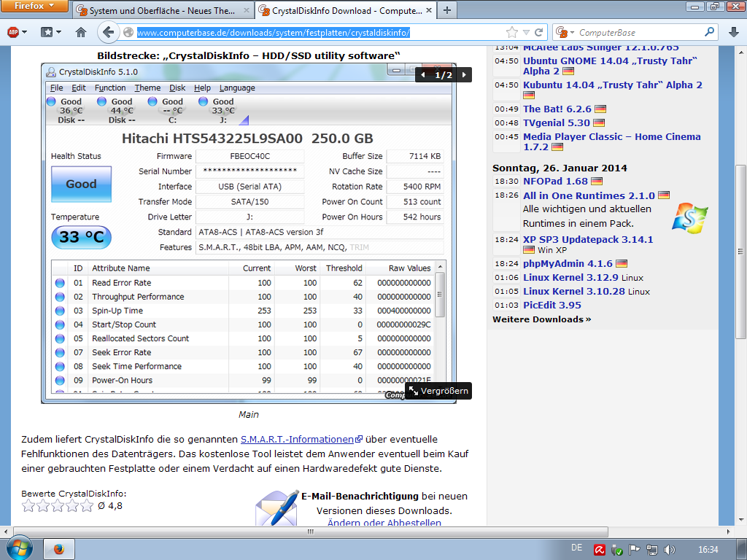This screenshot has width=747, height=560.
Task: Close the CrystalDiskInfo Download tab
Action: [429, 10]
